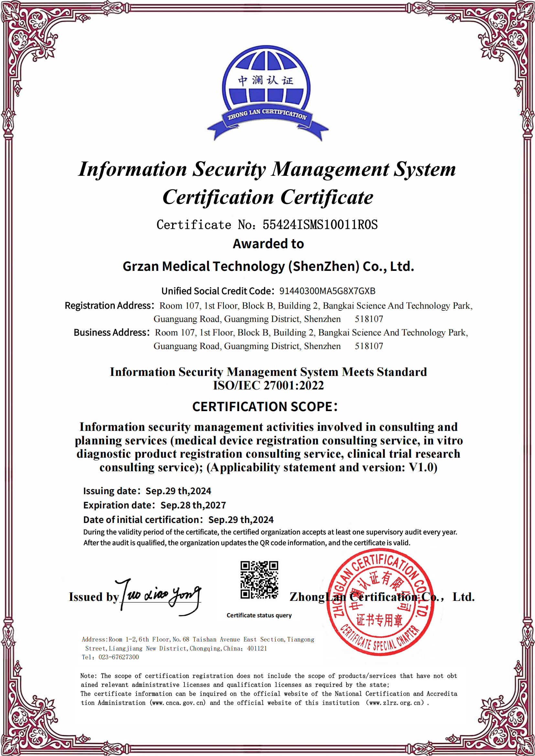Click the handwritten signature after Issued by
The image size is (535, 756).
(161, 596)
